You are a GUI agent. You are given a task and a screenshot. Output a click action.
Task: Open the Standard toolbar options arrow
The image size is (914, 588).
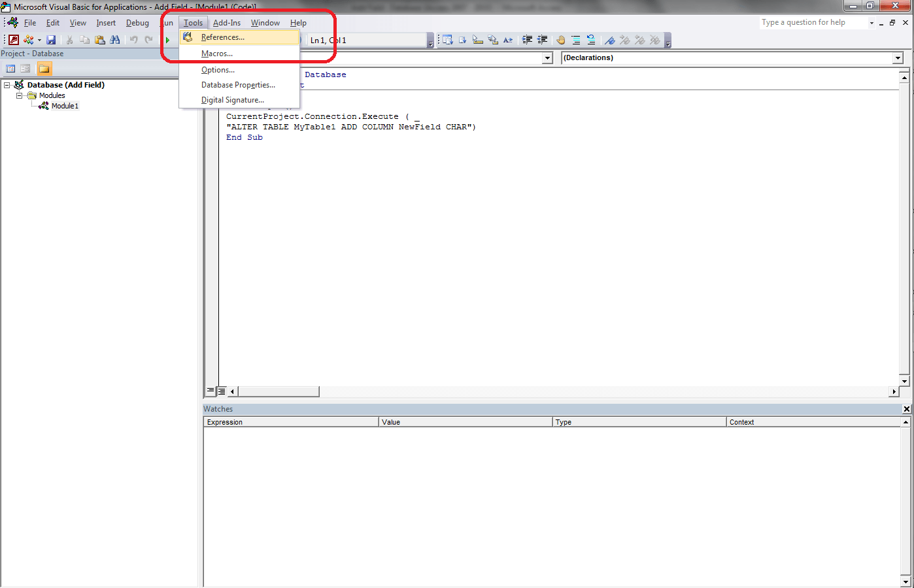click(x=430, y=42)
